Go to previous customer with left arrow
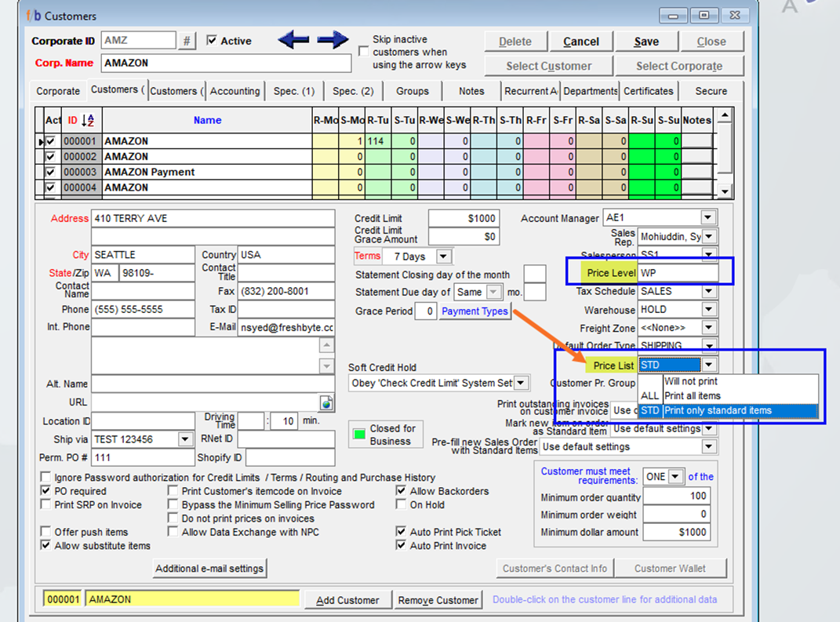 (x=293, y=40)
